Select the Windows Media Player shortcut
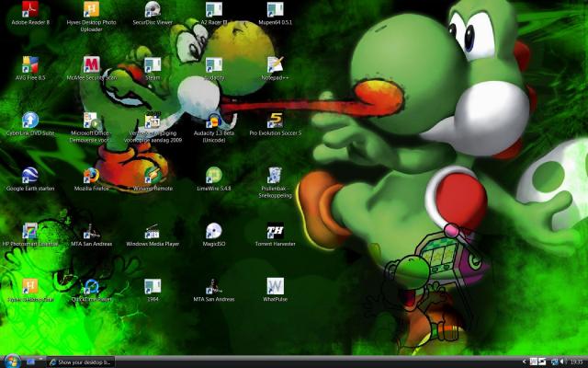The height and width of the screenshot is (368, 588). coord(153,231)
